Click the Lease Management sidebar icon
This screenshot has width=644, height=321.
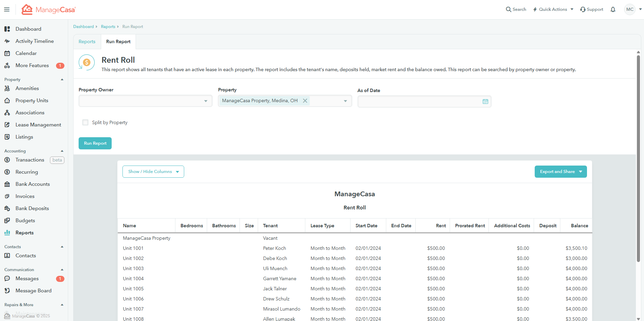[x=7, y=125]
